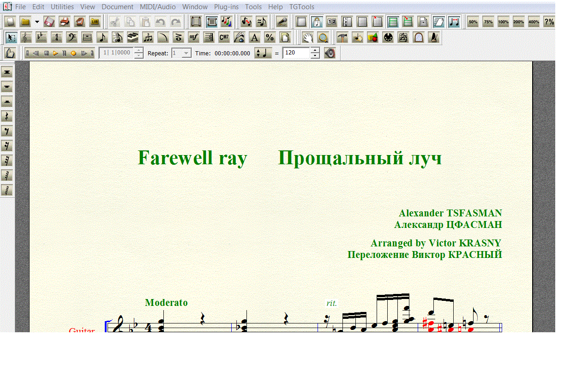Select the Tempo metronome tool
The width and height of the screenshot is (588, 377).
pos(433,37)
